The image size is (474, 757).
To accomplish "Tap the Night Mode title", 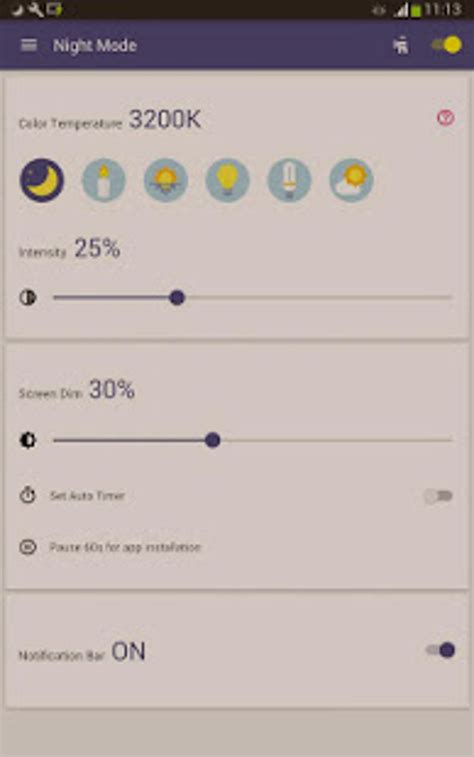I will 95,45.
